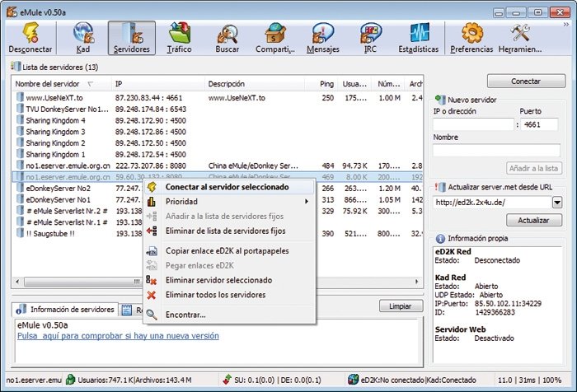Click the Limpiar button
577x392 pixels.
click(401, 306)
